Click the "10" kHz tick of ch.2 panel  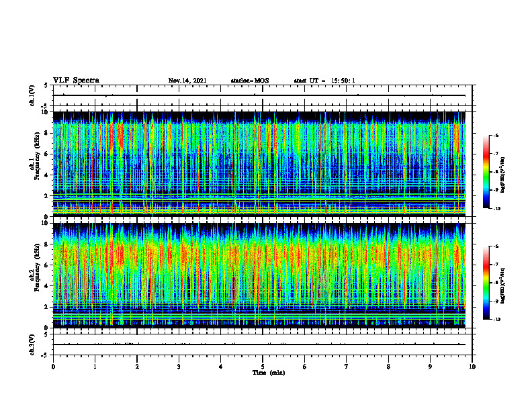(x=46, y=223)
